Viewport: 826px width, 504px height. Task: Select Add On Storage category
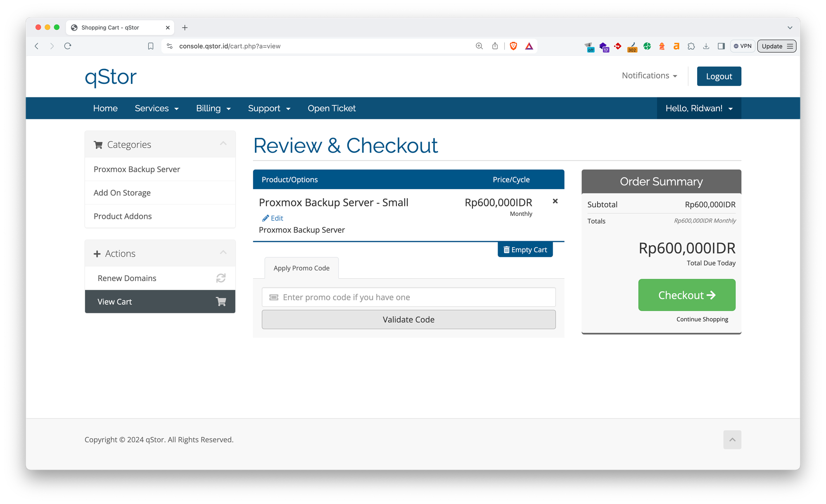(160, 193)
